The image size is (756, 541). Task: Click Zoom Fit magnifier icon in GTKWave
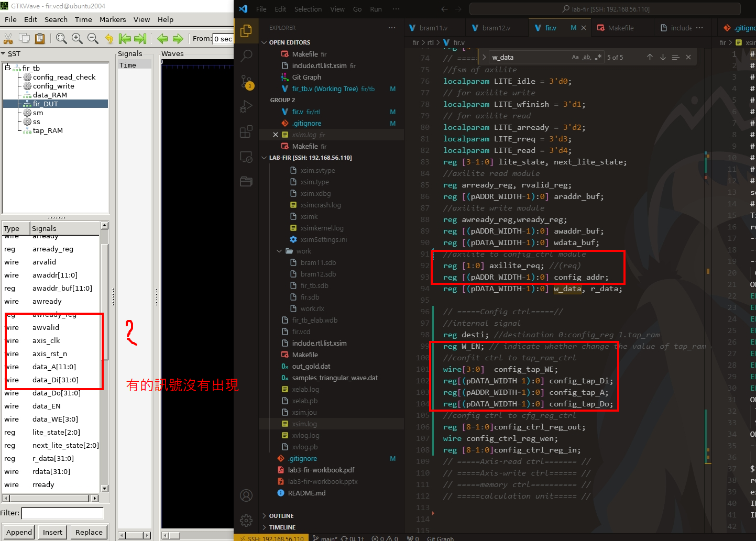[x=61, y=38]
